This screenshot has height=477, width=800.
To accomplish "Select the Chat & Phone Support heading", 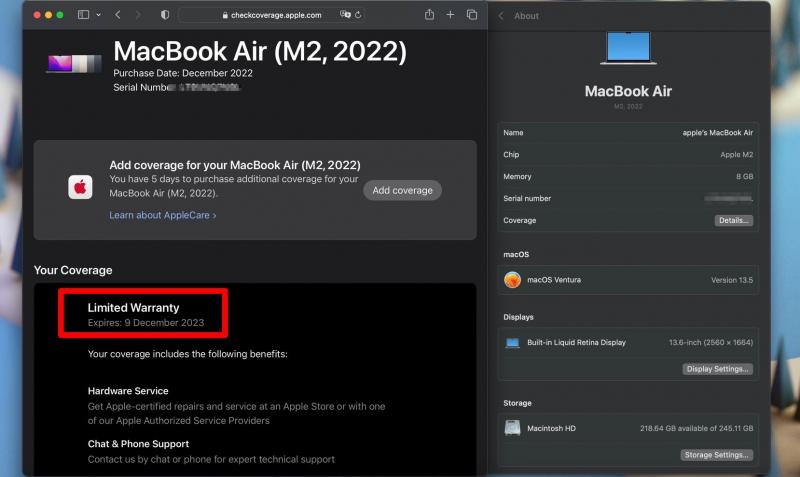I will click(138, 444).
